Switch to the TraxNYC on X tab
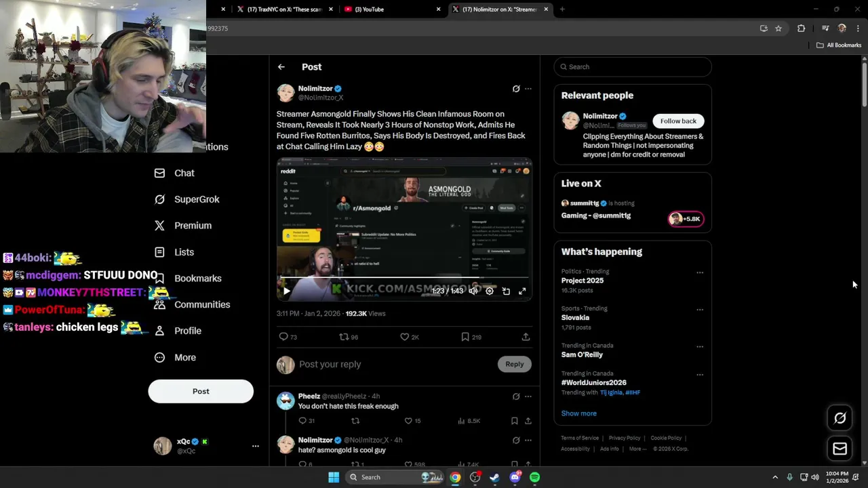This screenshot has height=488, width=868. point(285,9)
